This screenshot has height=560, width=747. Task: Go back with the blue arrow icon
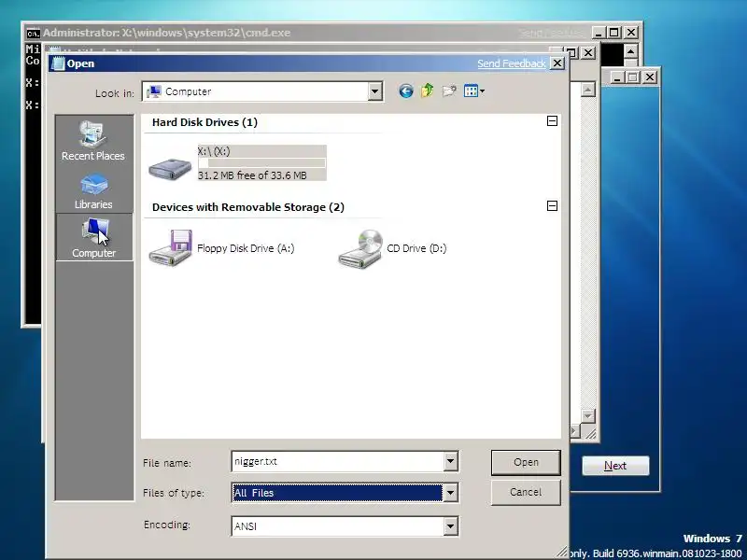click(x=405, y=91)
